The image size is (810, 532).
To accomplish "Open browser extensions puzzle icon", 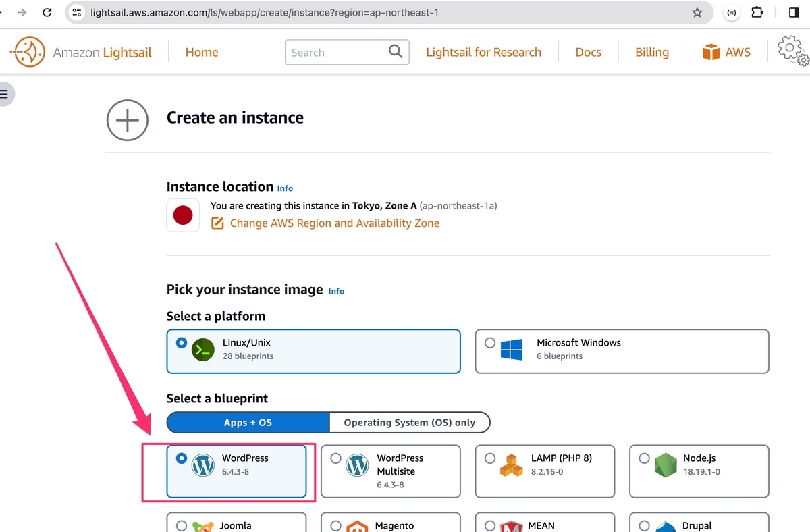I will pyautogui.click(x=757, y=12).
